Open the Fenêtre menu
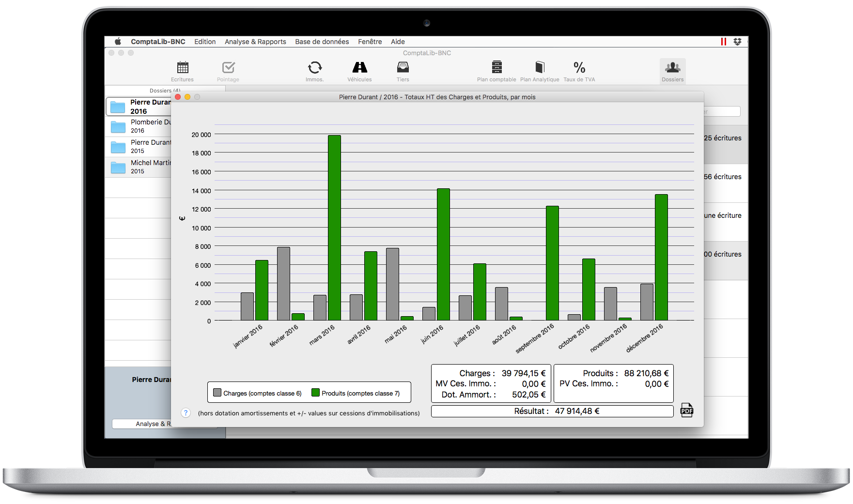Screen dimensions: 853x504 coord(370,42)
